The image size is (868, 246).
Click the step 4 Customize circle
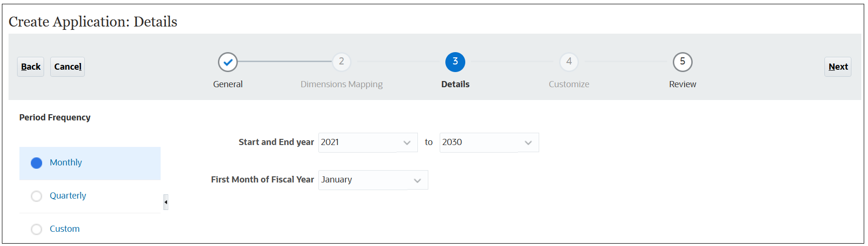pyautogui.click(x=569, y=62)
